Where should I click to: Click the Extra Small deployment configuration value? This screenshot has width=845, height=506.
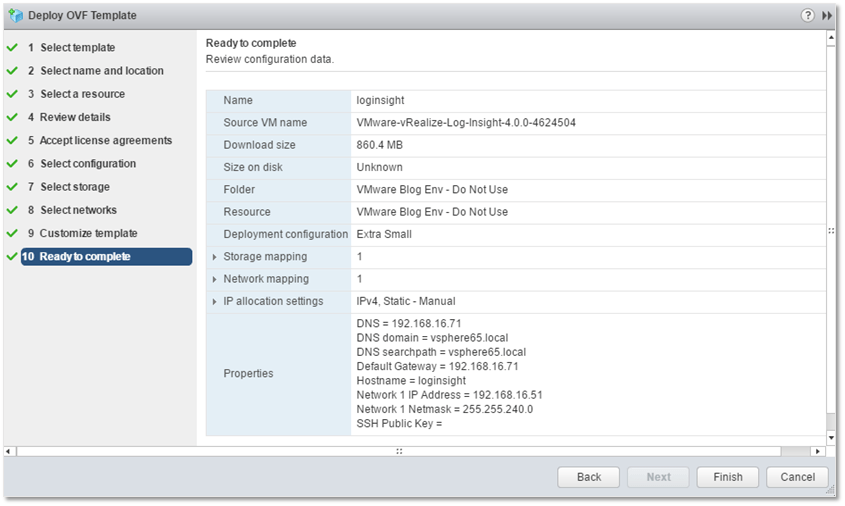[x=384, y=234]
